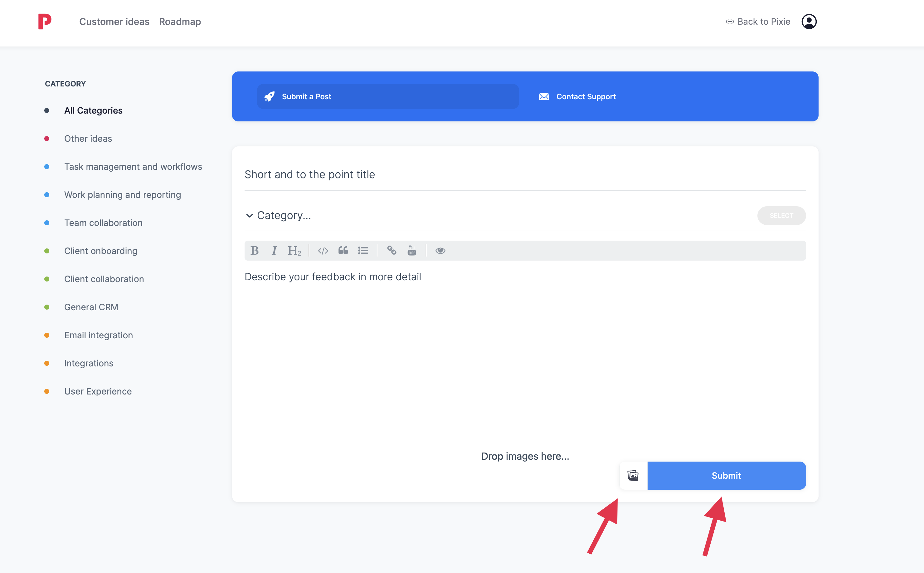The width and height of the screenshot is (924, 573).
Task: Insert hyperlink using link icon
Action: pos(391,251)
